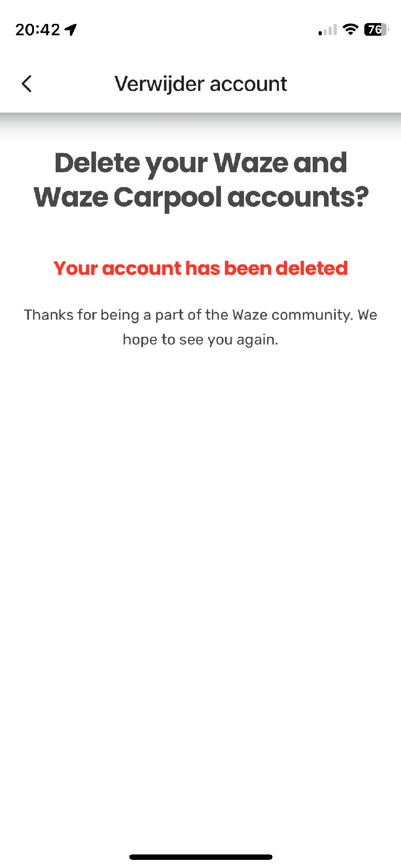Tap the location arrow status icon
This screenshot has height=868, width=401.
pyautogui.click(x=71, y=30)
